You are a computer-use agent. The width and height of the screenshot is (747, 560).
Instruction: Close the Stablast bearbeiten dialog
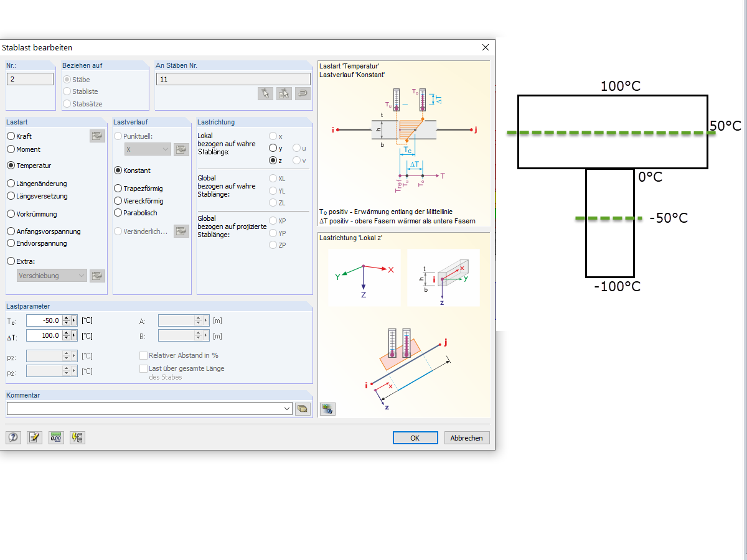point(486,47)
